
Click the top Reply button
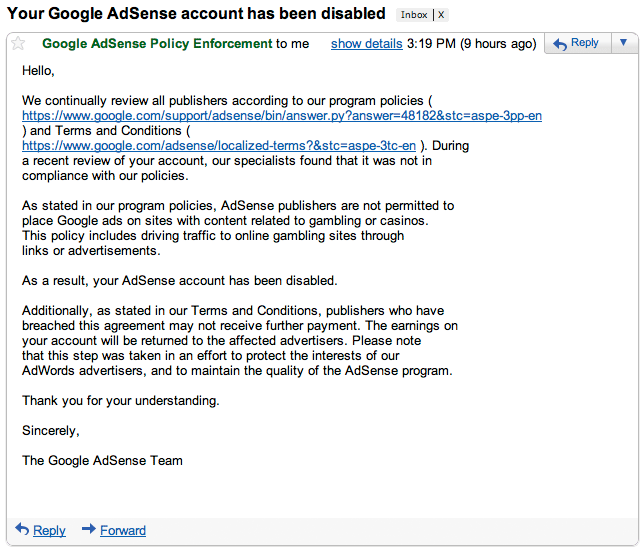coord(577,43)
